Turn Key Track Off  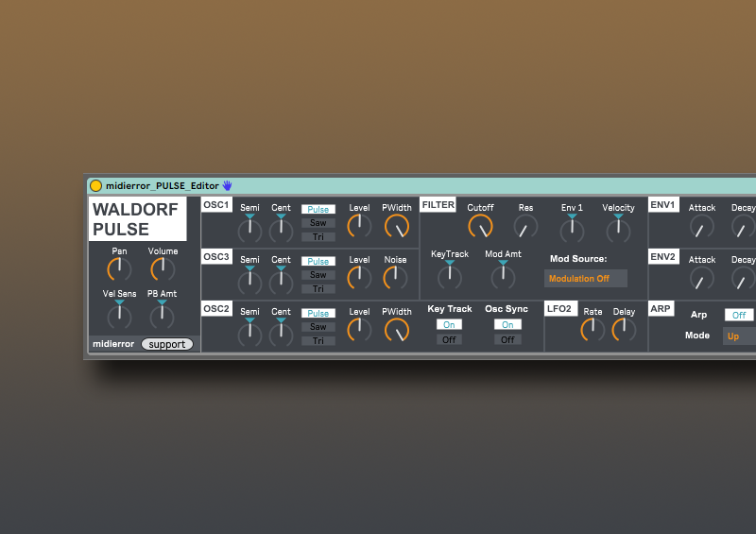(450, 339)
